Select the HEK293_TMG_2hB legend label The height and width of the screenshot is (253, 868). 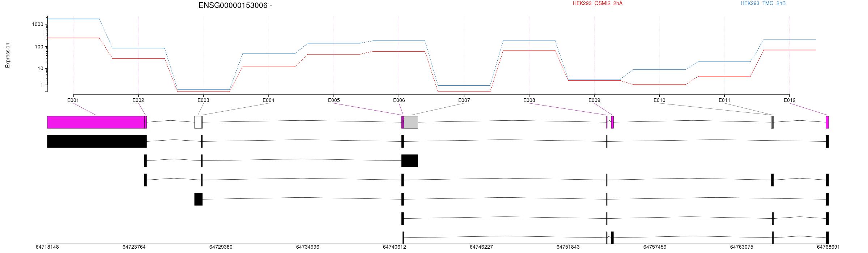coord(763,4)
